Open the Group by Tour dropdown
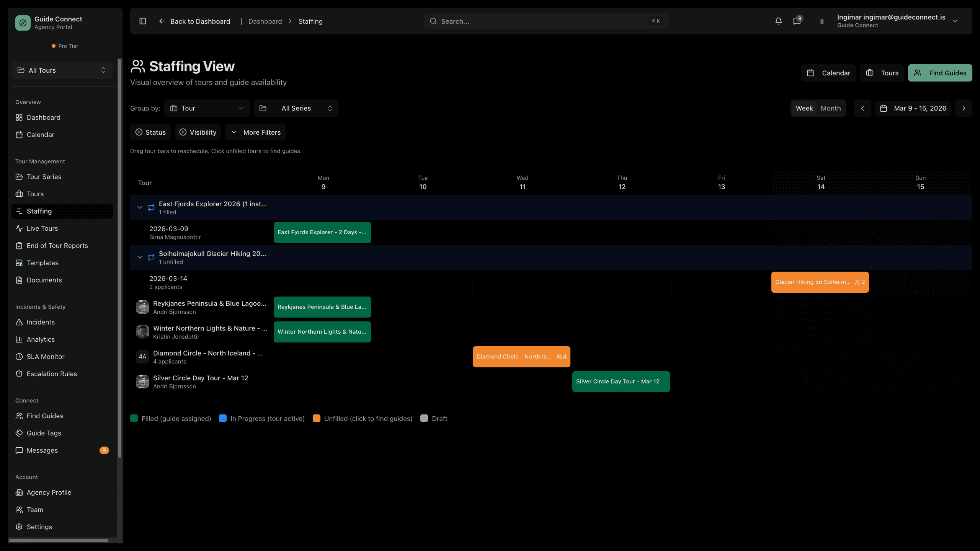The image size is (980, 551). click(207, 108)
